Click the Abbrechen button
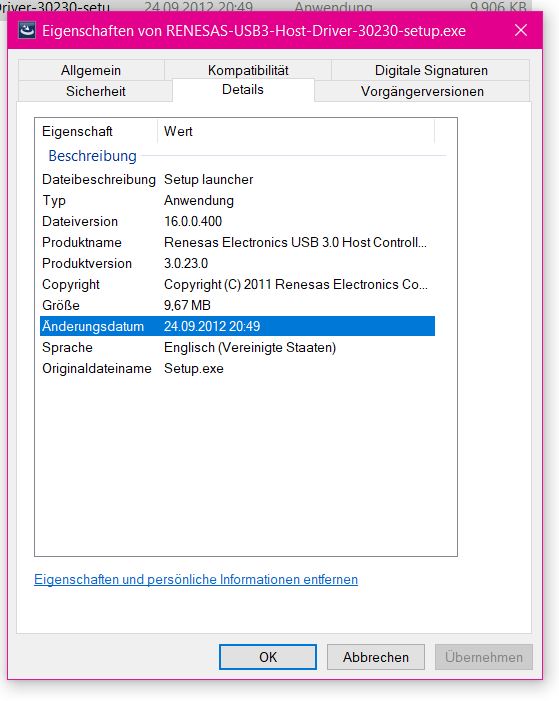 (x=376, y=657)
